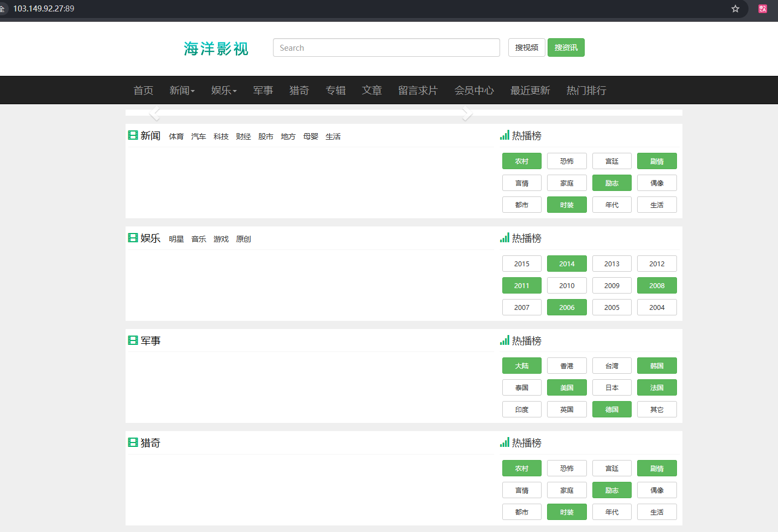778x532 pixels.
Task: Click the film icon beside 军事 section
Action: click(133, 340)
